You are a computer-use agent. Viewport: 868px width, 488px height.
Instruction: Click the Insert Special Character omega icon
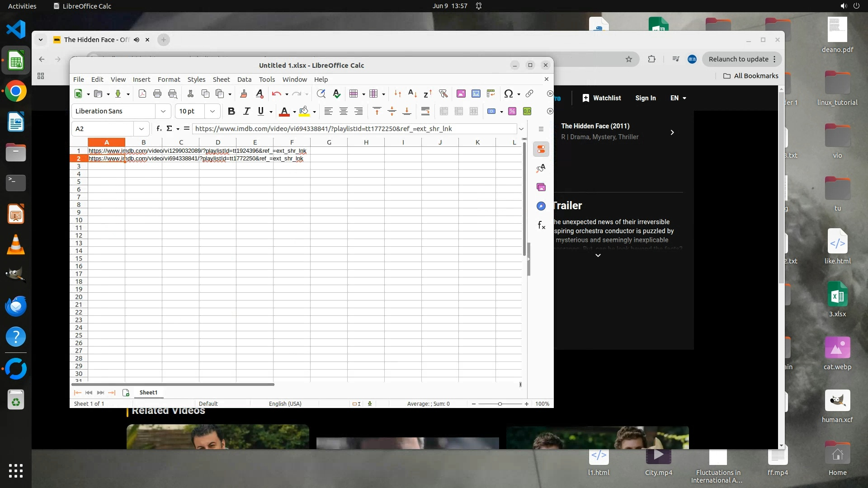(x=508, y=94)
